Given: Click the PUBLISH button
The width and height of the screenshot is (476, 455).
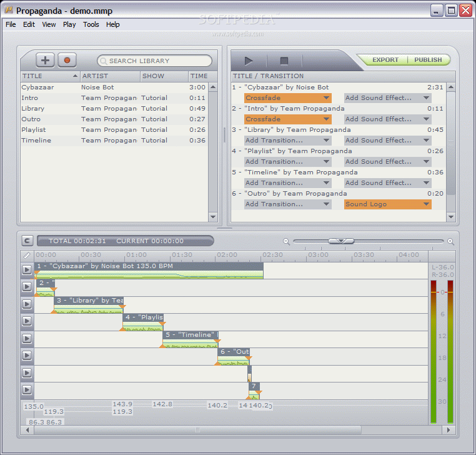Looking at the screenshot, I should click(428, 60).
